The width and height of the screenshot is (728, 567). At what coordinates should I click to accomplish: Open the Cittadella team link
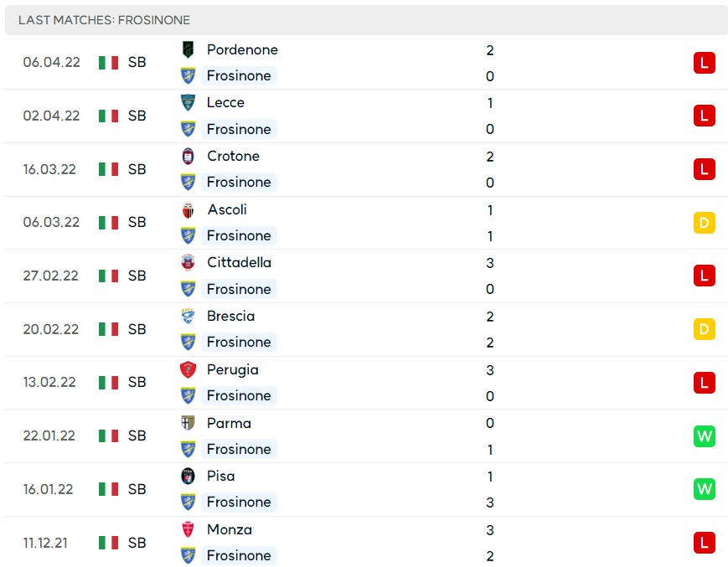point(239,263)
